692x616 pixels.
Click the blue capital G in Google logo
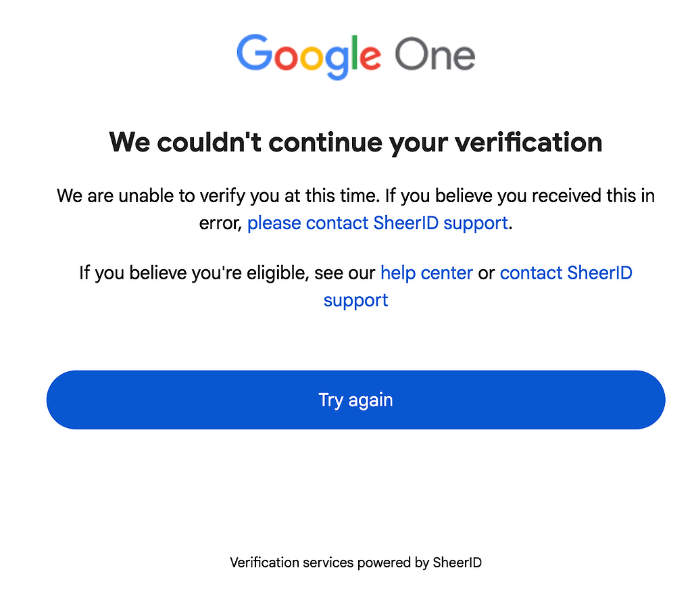[x=255, y=53]
